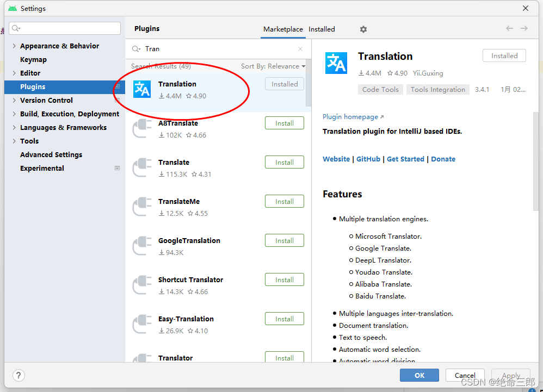Click the Apply button
This screenshot has width=543, height=392.
point(511,375)
